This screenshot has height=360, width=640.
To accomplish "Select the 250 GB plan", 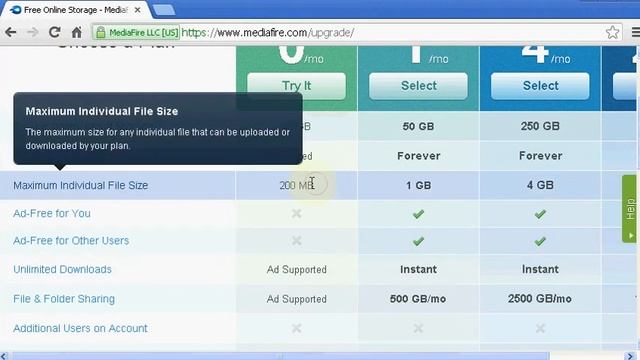I will pos(540,86).
